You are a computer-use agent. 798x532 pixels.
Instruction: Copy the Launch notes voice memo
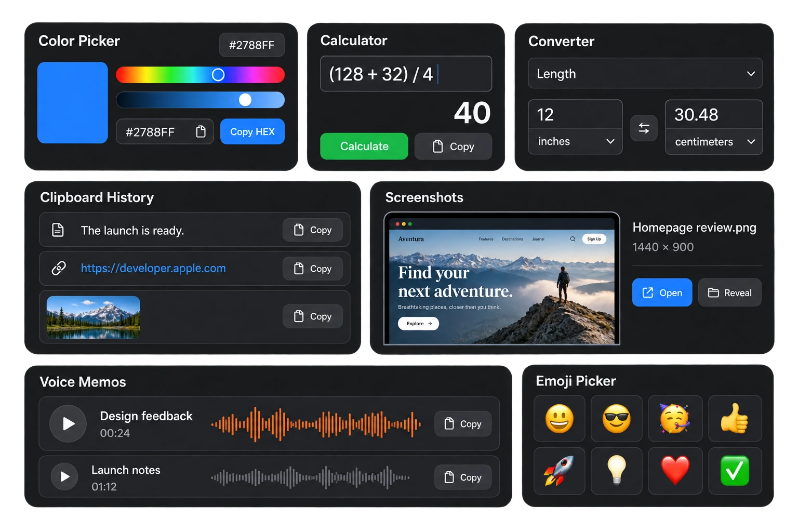463,477
